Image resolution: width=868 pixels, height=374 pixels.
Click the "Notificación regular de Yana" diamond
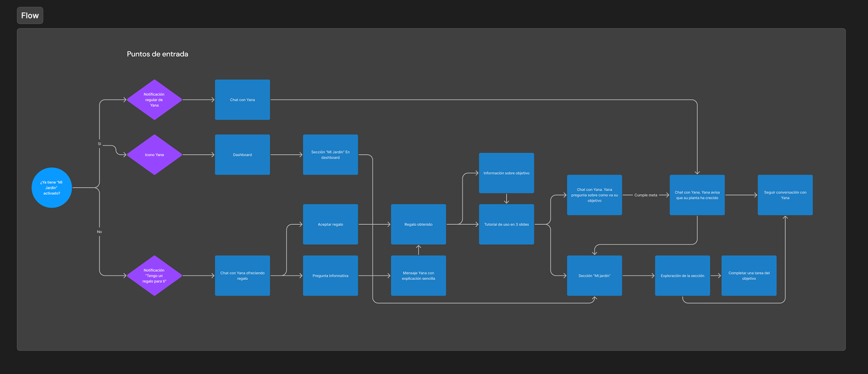point(154,100)
